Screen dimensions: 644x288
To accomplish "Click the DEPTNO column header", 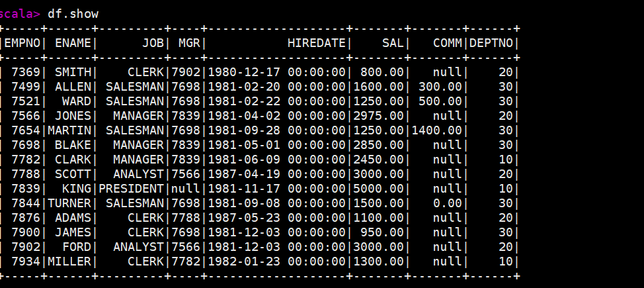I will point(491,43).
